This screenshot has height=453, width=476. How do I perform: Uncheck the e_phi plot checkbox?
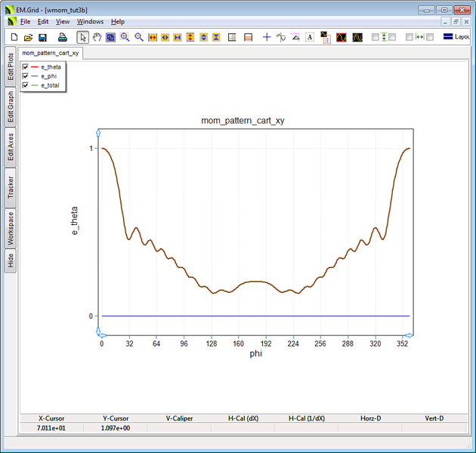pos(26,76)
